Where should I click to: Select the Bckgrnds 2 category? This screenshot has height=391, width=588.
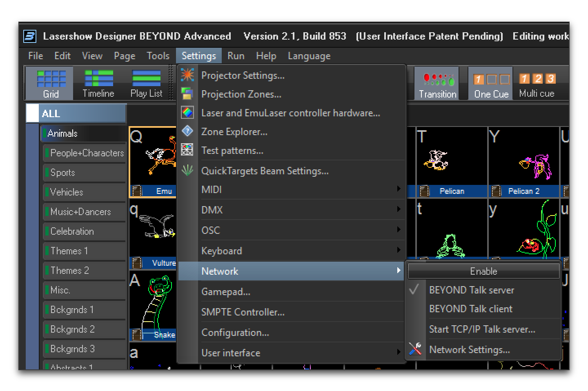(x=84, y=329)
